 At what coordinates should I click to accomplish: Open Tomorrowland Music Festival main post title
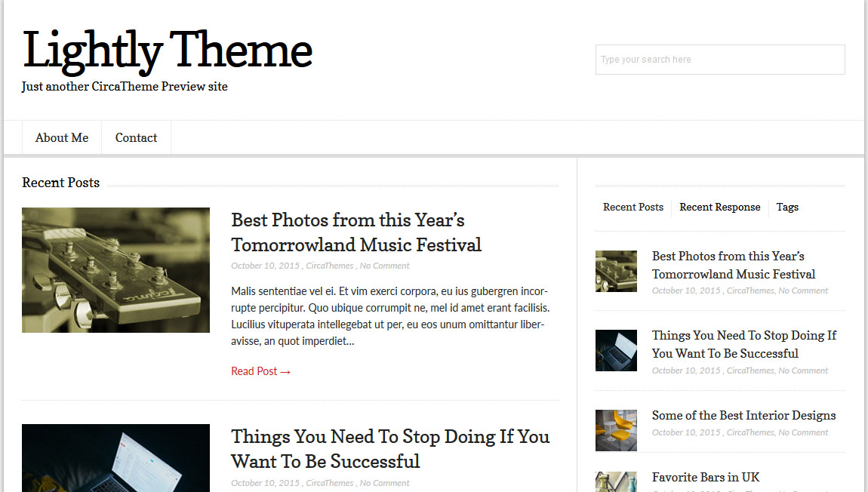point(356,232)
